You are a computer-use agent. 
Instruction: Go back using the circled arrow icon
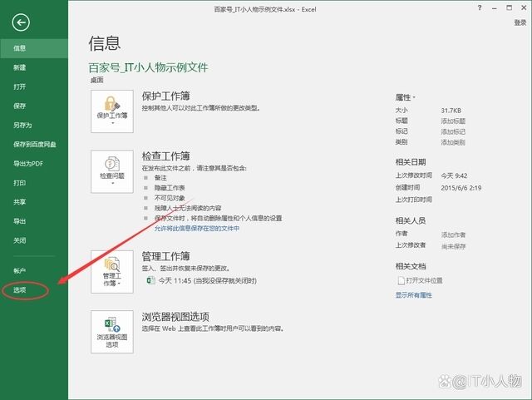tap(21, 22)
